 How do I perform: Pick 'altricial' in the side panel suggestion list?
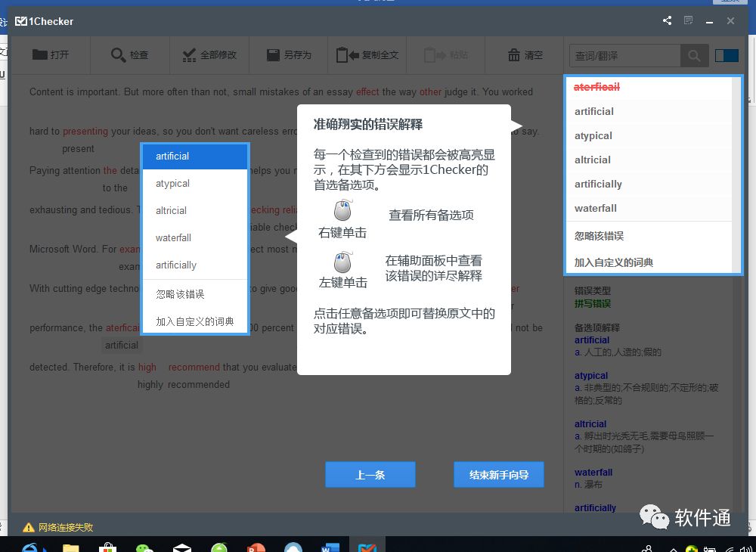coord(649,160)
